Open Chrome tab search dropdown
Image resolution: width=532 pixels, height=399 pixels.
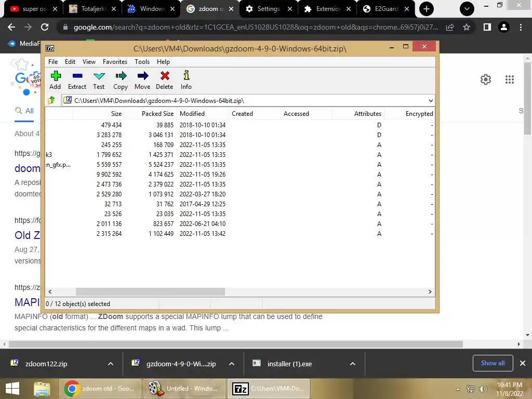467,9
